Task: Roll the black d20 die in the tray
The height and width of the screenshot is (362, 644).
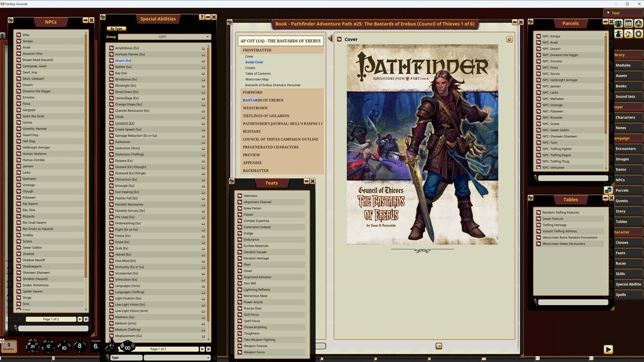Action: tap(33, 346)
